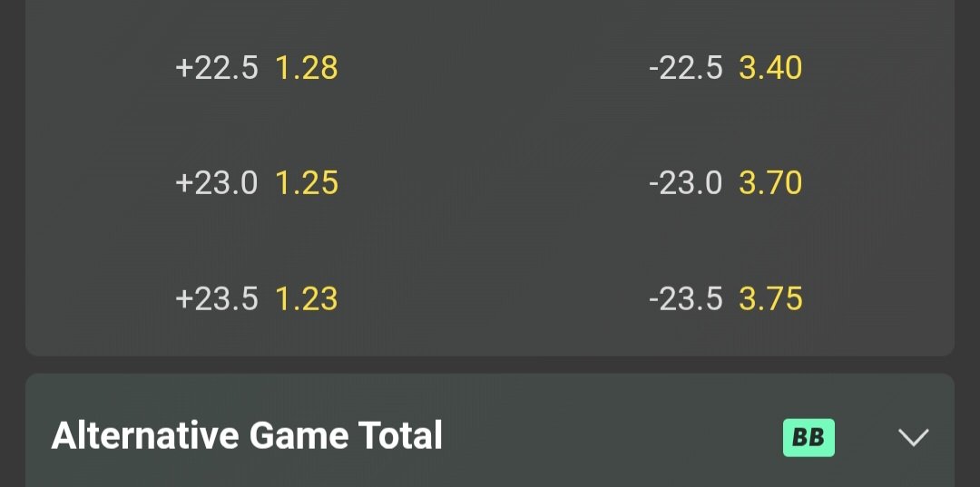Tap the +22.5 handicap label
The width and height of the screenshot is (980, 487).
(217, 68)
